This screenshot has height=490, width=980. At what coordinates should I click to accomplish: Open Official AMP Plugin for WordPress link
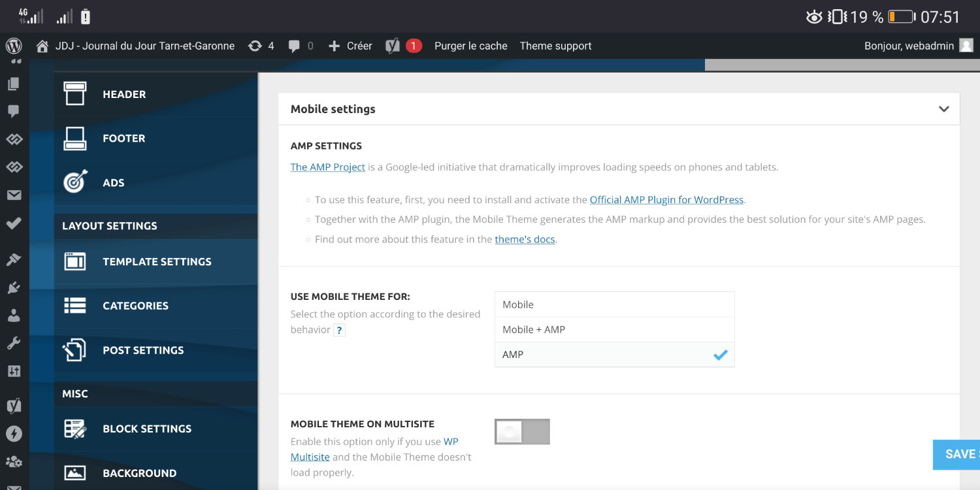pyautogui.click(x=666, y=200)
